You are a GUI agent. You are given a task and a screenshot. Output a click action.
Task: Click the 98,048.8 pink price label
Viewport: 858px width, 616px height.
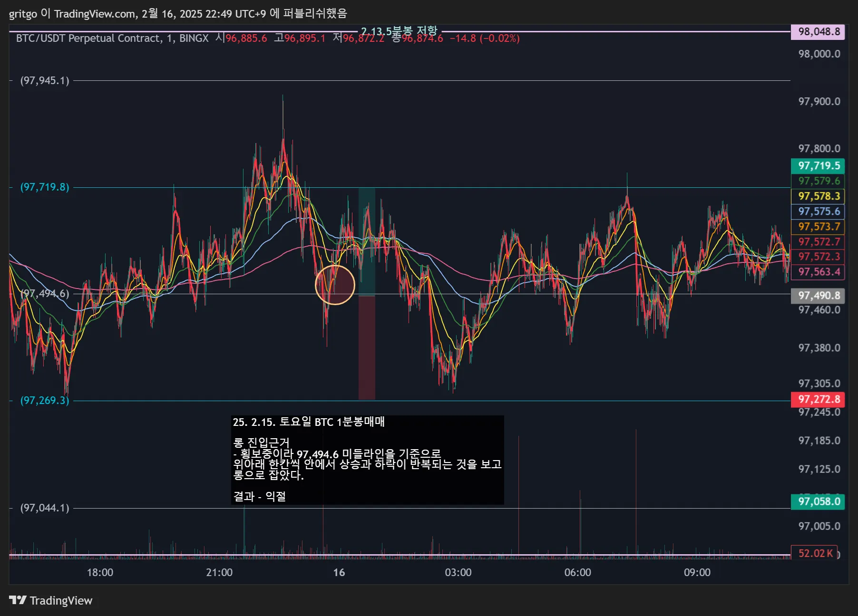(x=818, y=32)
